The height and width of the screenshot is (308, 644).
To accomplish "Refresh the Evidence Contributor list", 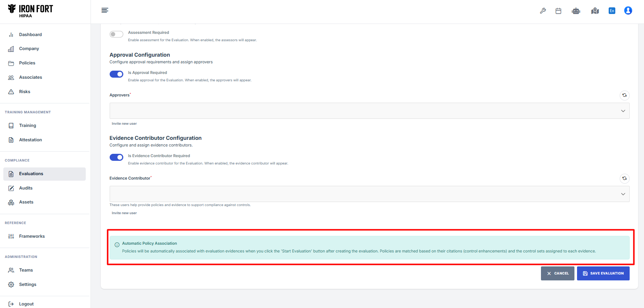I will click(x=624, y=178).
